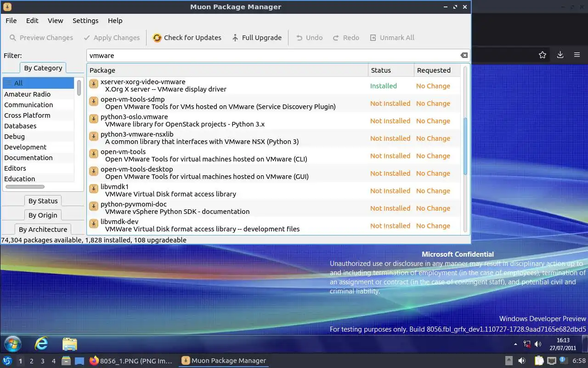The height and width of the screenshot is (368, 588).
Task: Clear the vmware filter text
Action: pos(464,55)
